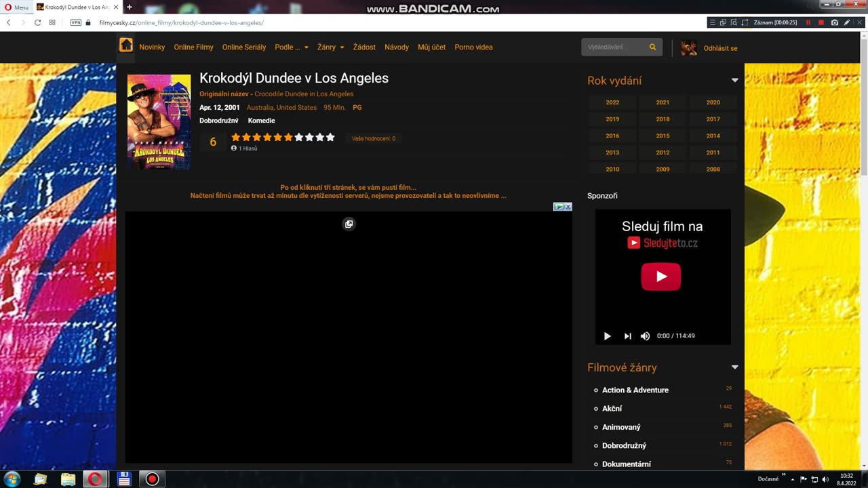Click the padlock site security icon
868x488 pixels.
coord(88,22)
